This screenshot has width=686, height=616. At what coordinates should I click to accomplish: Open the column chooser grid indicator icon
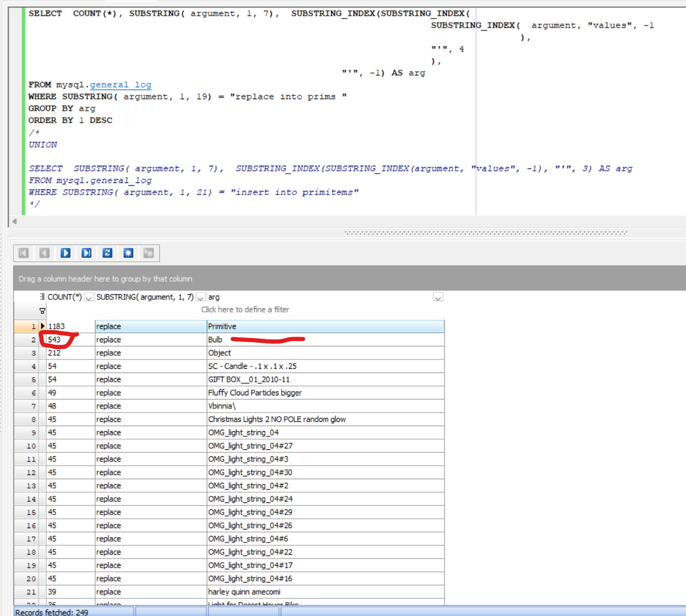pyautogui.click(x=42, y=297)
